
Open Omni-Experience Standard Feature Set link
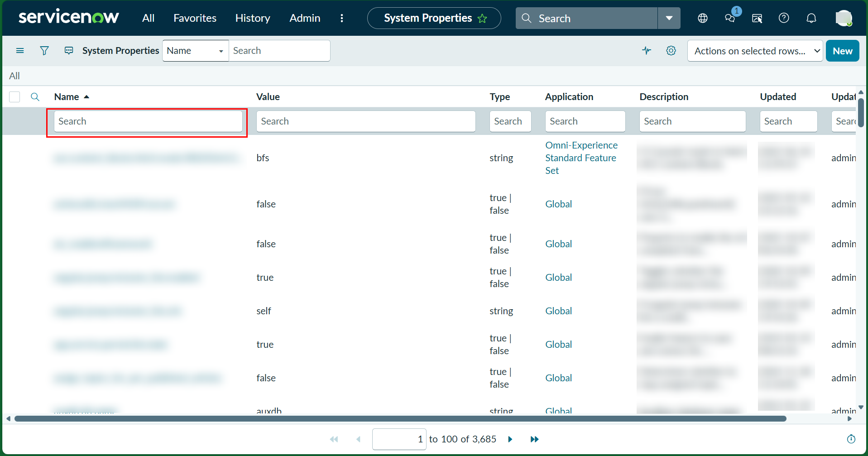click(x=581, y=158)
